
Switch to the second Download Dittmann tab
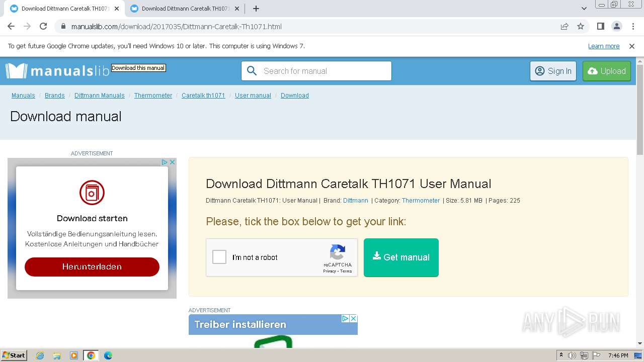(x=185, y=9)
